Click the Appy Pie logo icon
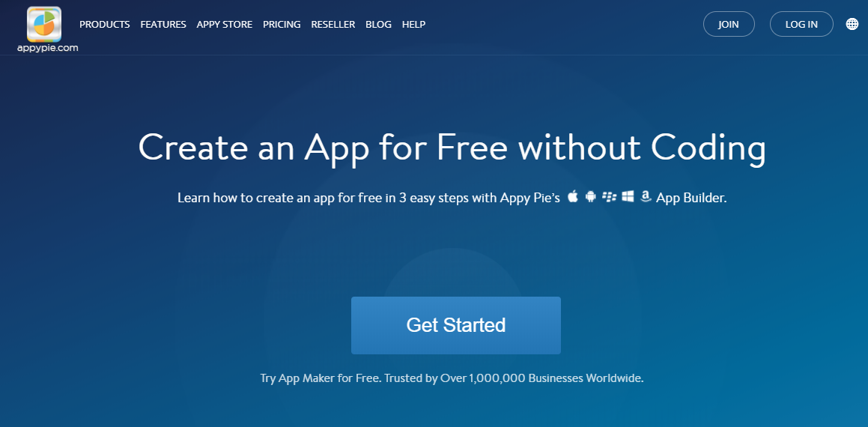Viewport: 868px width, 427px height. click(44, 25)
